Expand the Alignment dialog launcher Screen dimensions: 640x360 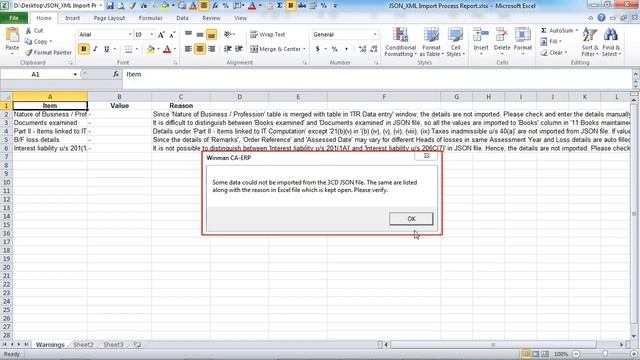tap(304, 63)
